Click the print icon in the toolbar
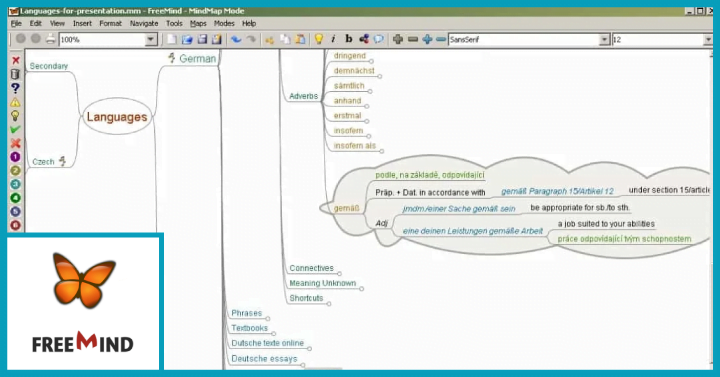 (51, 39)
